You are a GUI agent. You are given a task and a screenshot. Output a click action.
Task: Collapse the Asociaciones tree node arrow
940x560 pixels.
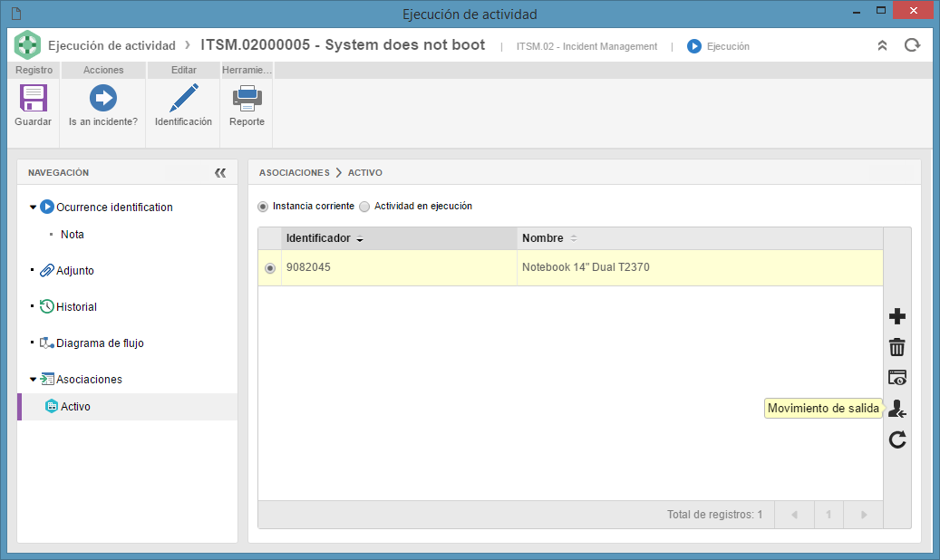point(33,380)
